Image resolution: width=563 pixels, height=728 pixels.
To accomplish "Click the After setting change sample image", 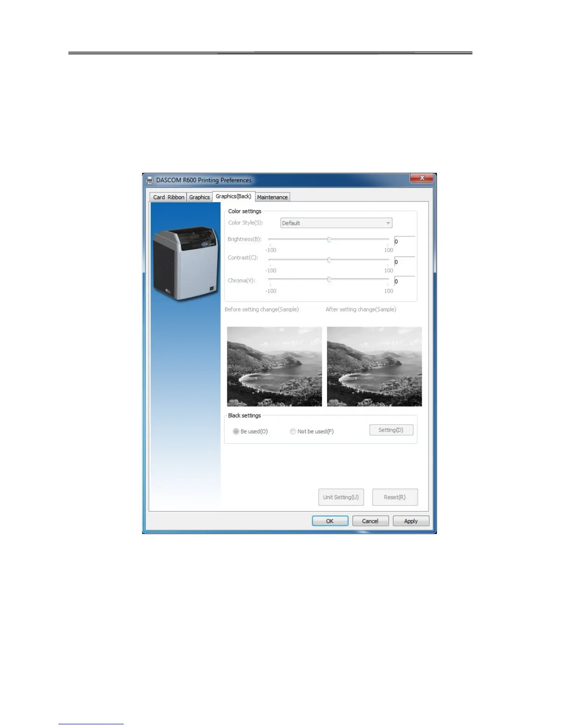I will pyautogui.click(x=374, y=366).
